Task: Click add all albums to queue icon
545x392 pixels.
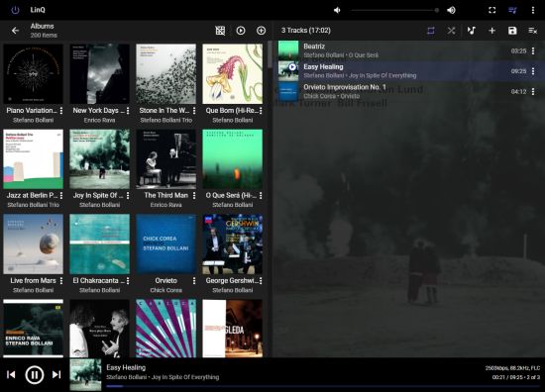Action: 261,31
